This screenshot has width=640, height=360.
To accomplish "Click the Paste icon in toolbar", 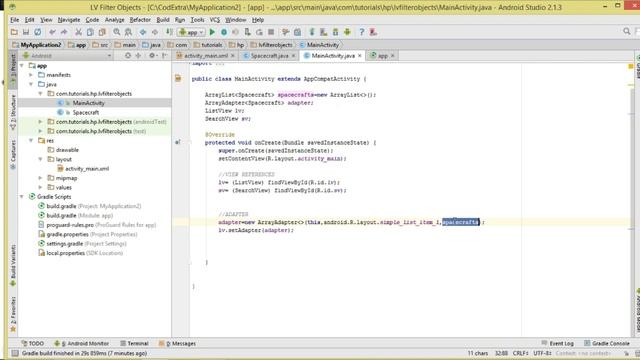I will pyautogui.click(x=102, y=32).
